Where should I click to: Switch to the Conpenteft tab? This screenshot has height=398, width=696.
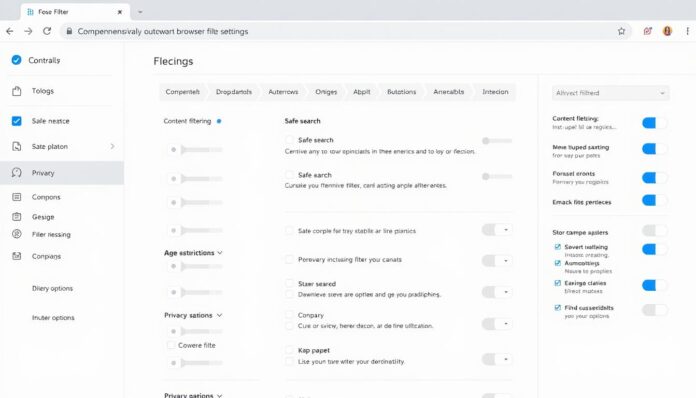pyautogui.click(x=182, y=92)
